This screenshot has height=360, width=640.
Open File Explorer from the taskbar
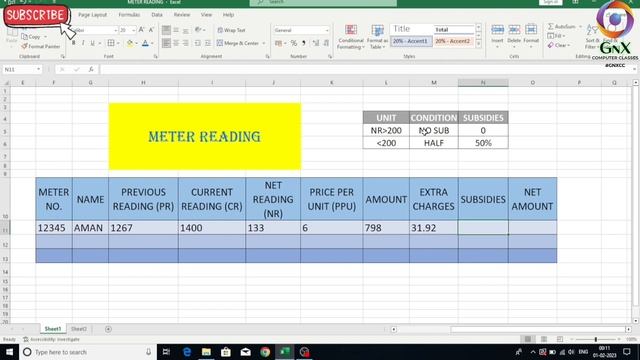click(206, 352)
